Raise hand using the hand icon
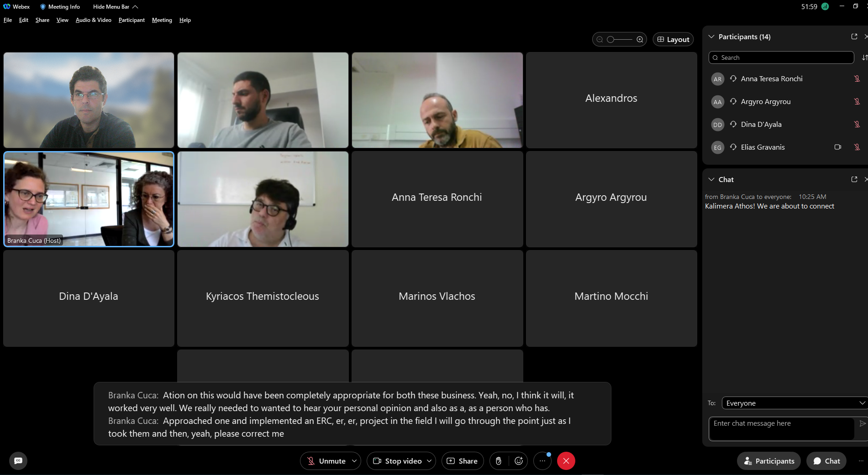This screenshot has width=868, height=475. point(499,461)
